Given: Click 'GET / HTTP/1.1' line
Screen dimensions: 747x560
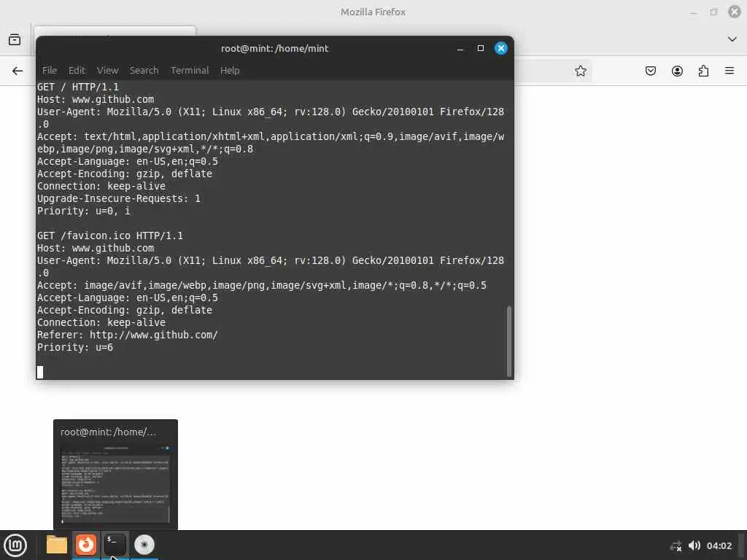Looking at the screenshot, I should pos(78,87).
